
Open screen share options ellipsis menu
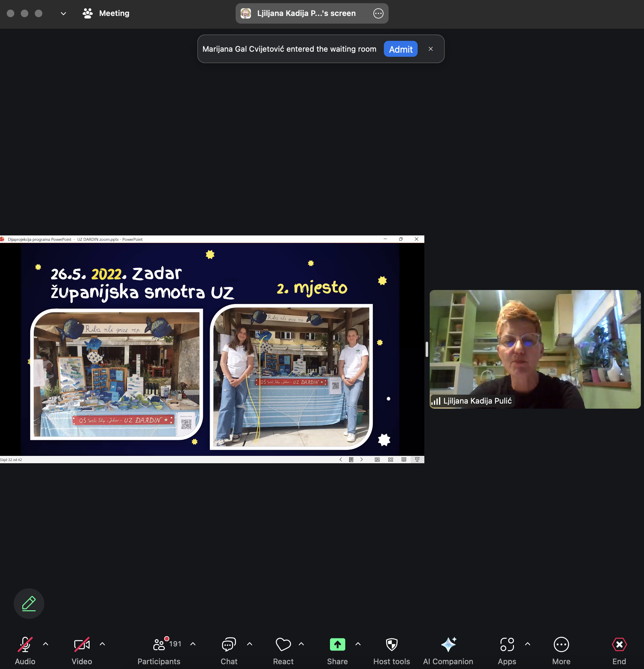pos(378,13)
